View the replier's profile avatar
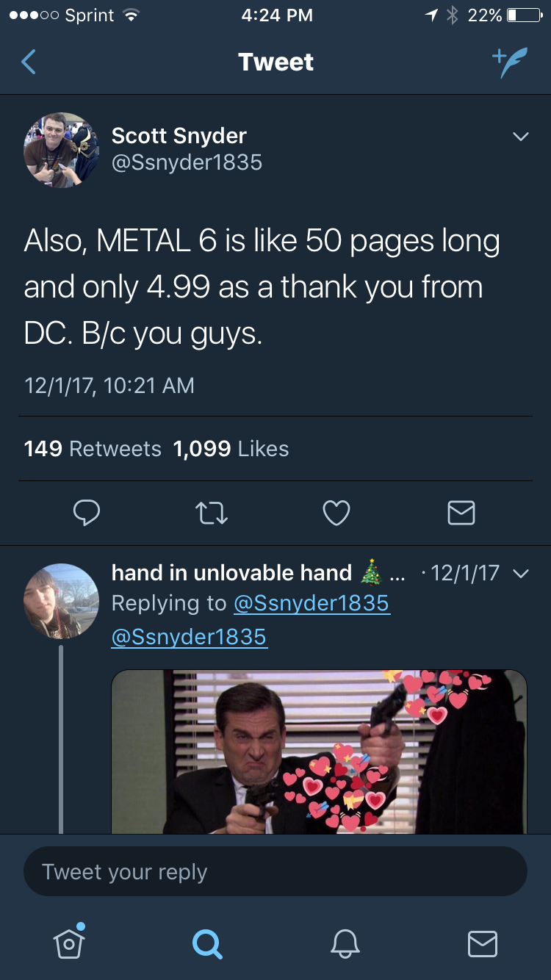 point(62,601)
